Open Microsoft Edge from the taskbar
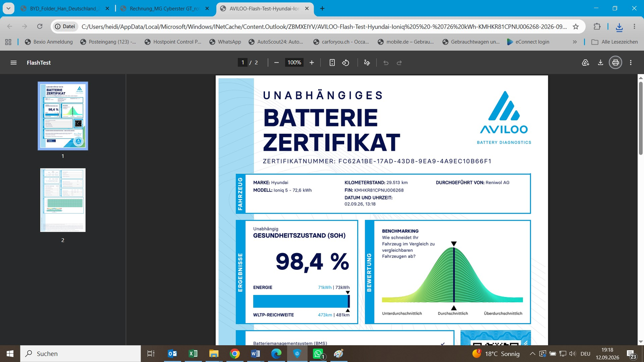Image resolution: width=644 pixels, height=362 pixels. click(276, 354)
